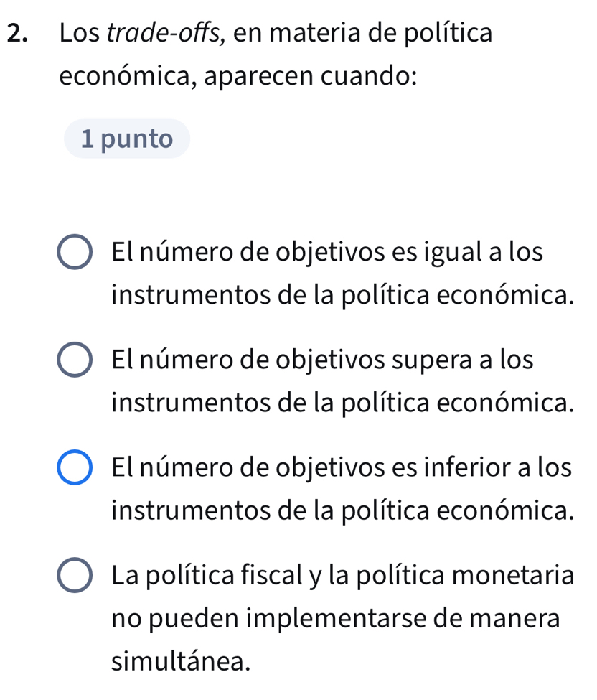Click the option text 'El número de objetivos supera a los'
Screen dimensions: 597x700
click(323, 360)
